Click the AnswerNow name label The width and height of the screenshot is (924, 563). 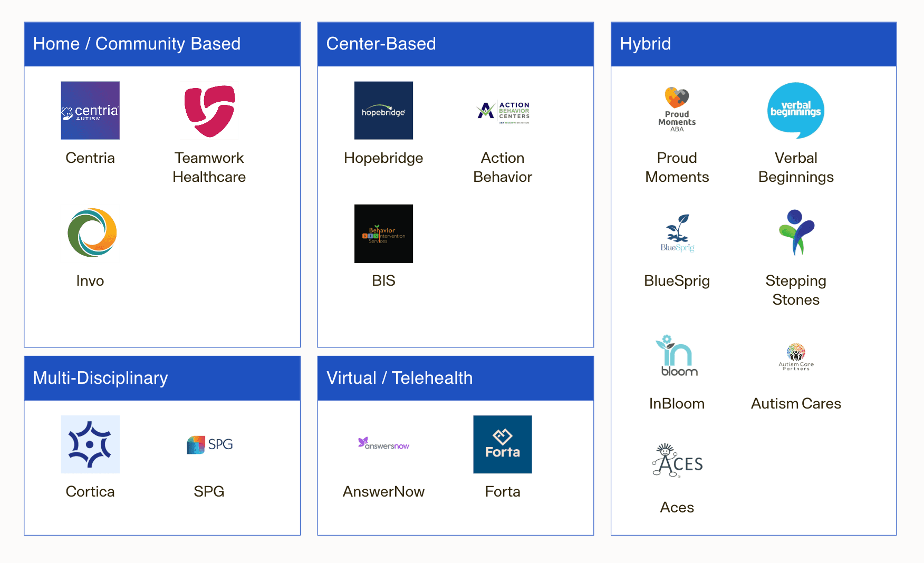[383, 491]
